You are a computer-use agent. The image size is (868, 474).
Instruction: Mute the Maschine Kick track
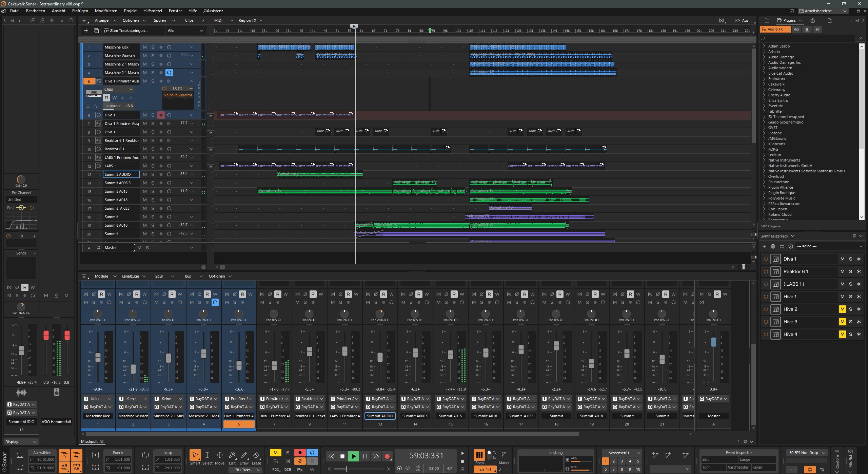pyautogui.click(x=145, y=47)
